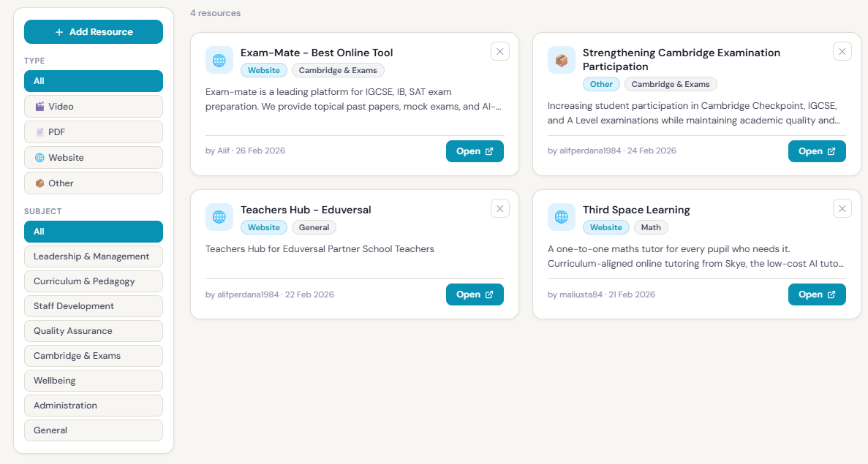Filter by Curriculum & Pedagogy subject
Viewport: 868px width, 464px height.
click(94, 281)
